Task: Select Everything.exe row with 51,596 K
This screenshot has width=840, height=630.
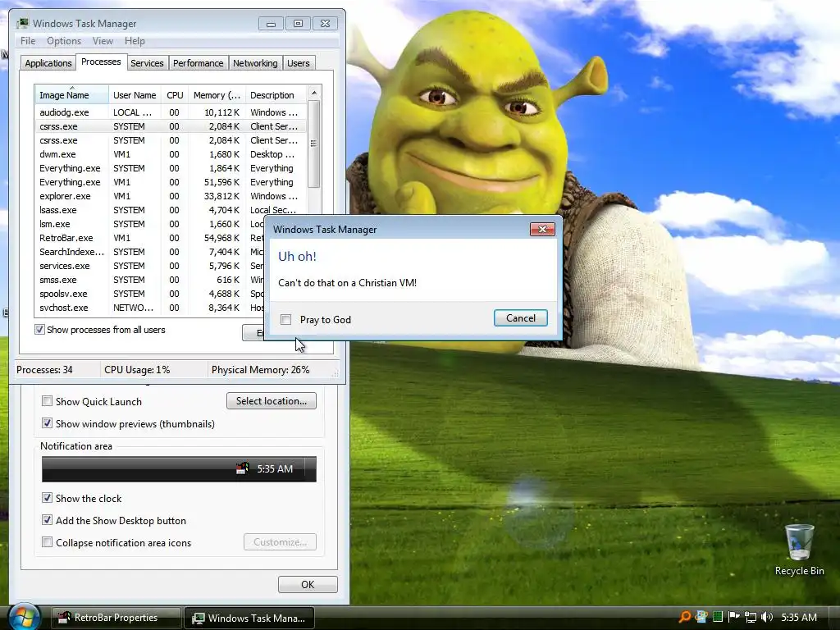Action: tap(170, 182)
